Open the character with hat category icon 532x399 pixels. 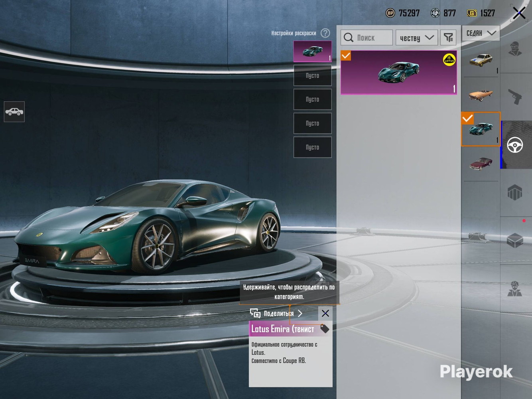pyautogui.click(x=515, y=288)
